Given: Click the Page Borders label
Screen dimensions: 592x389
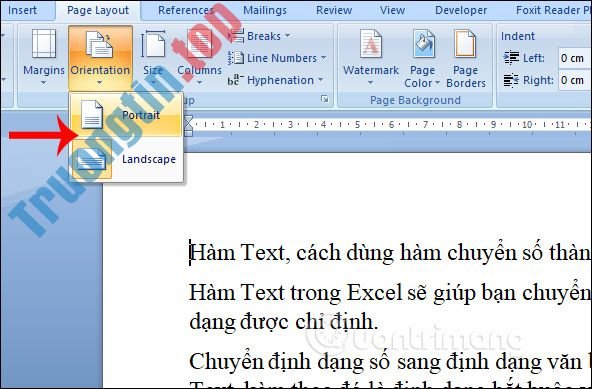Looking at the screenshot, I should 466,76.
